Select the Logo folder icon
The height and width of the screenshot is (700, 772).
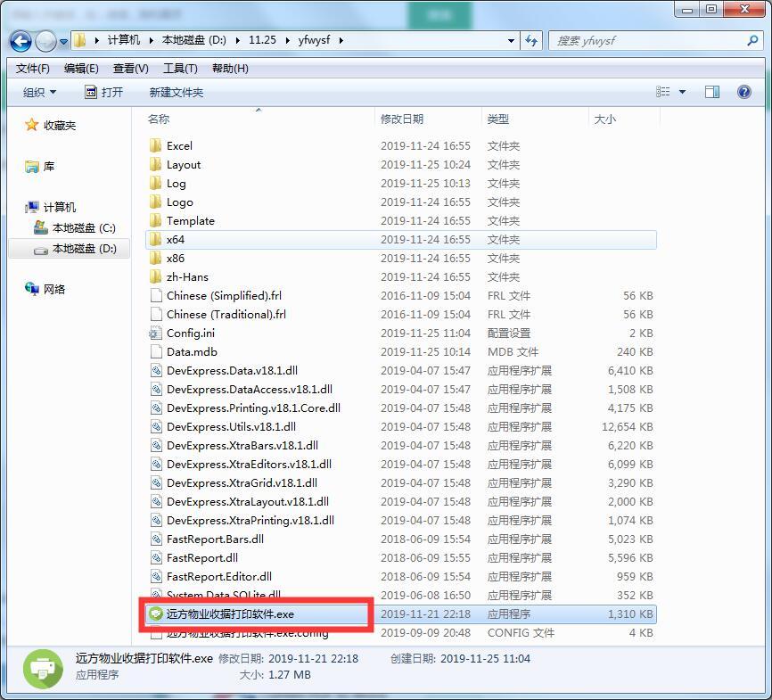(x=156, y=202)
